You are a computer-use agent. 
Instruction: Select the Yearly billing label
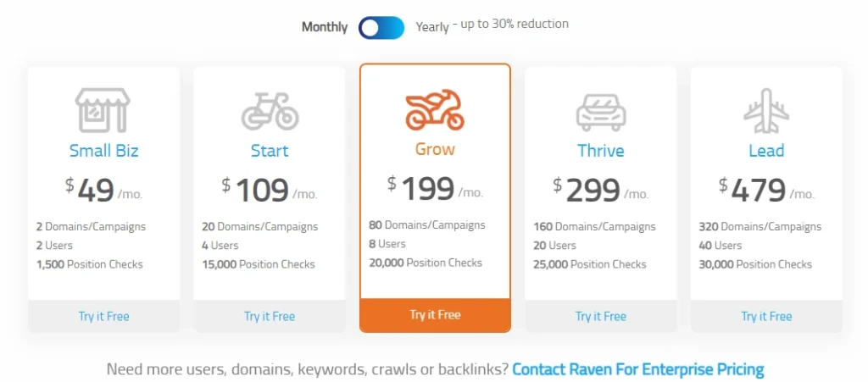coord(432,27)
